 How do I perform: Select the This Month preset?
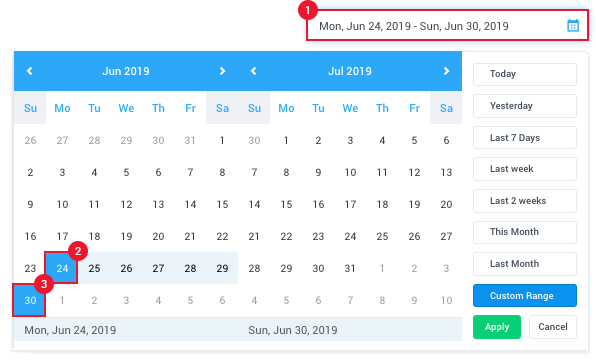tap(525, 232)
